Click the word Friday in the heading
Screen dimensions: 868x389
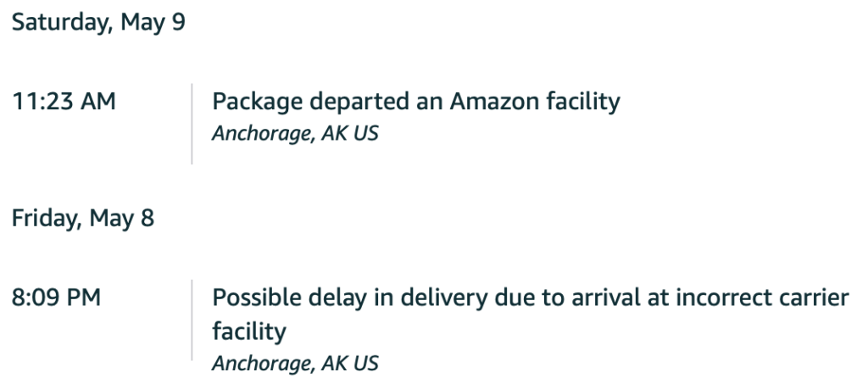[47, 219]
